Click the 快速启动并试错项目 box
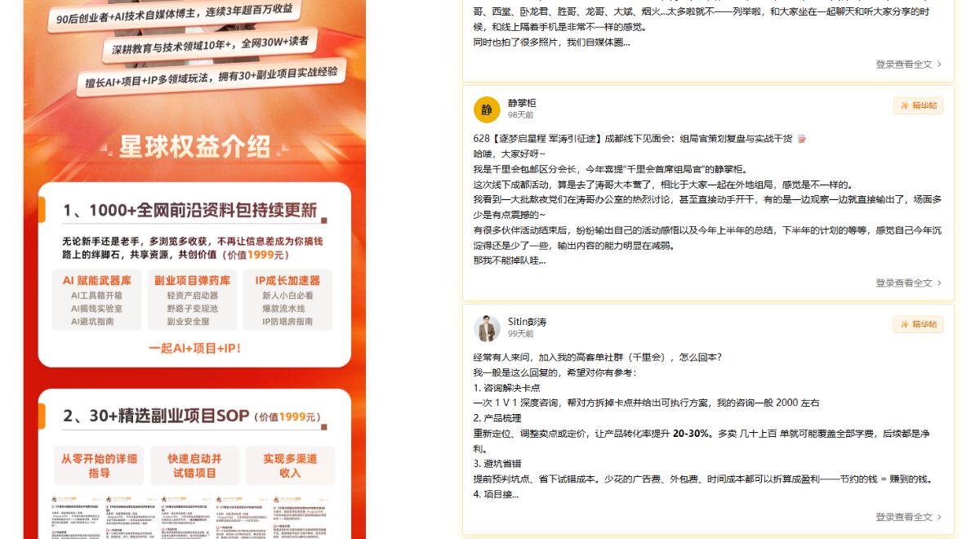This screenshot has width=980, height=539. click(x=194, y=465)
